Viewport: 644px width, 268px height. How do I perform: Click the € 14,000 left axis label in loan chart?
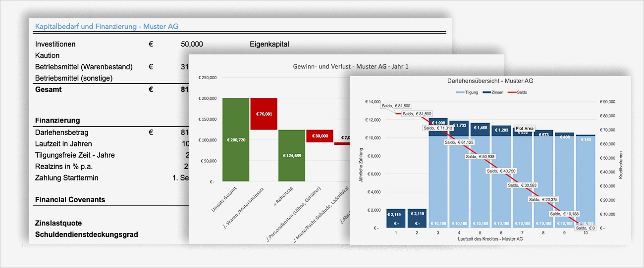tap(373, 101)
